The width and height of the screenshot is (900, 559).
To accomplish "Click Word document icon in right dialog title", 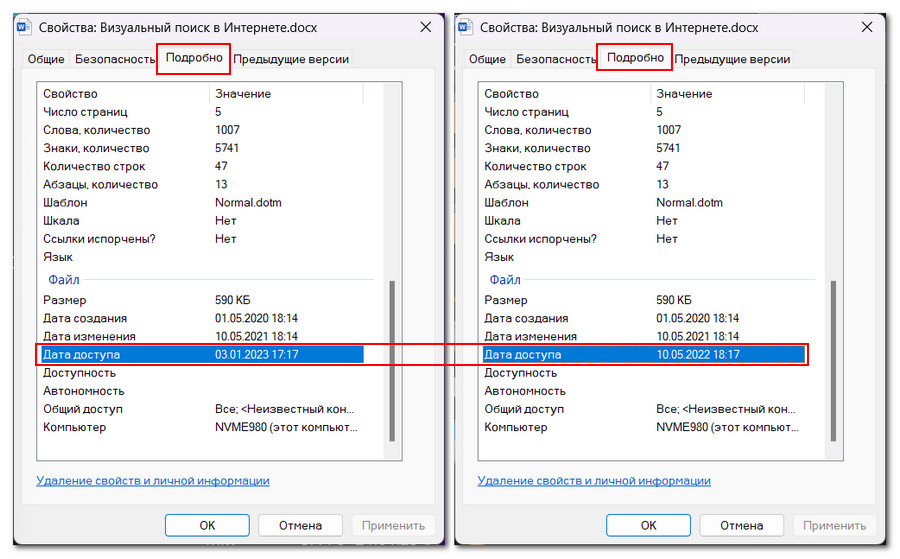I will [465, 27].
